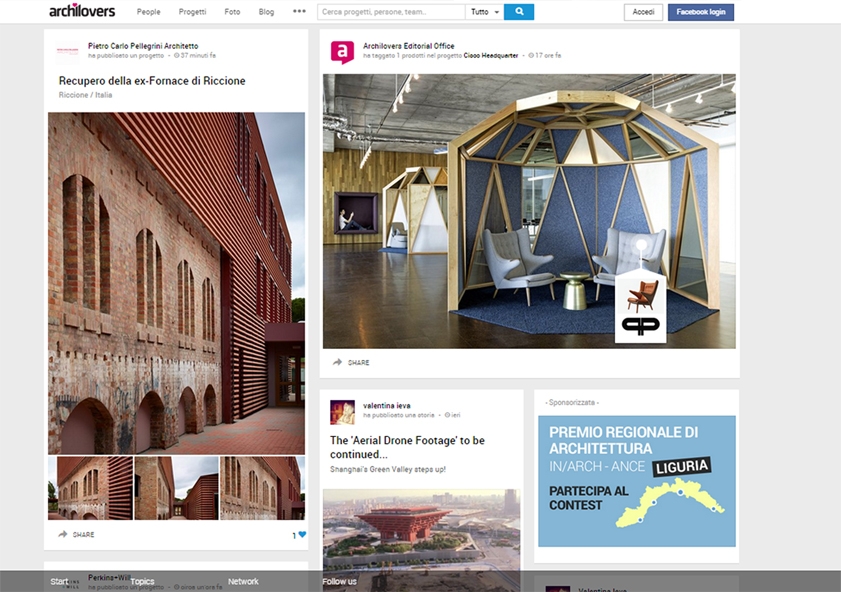This screenshot has height=592, width=841.
Task: Click the '17 ore fa' timestamp
Action: click(x=544, y=55)
